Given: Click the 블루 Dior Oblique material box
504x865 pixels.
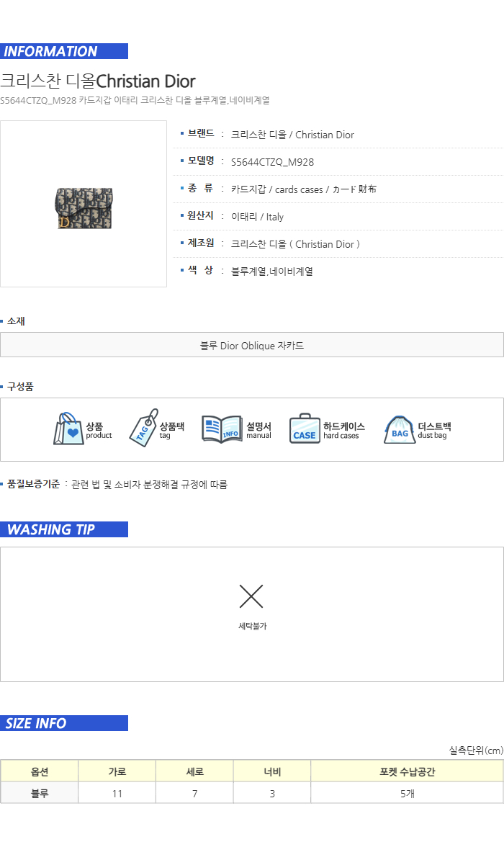Looking at the screenshot, I should (252, 345).
